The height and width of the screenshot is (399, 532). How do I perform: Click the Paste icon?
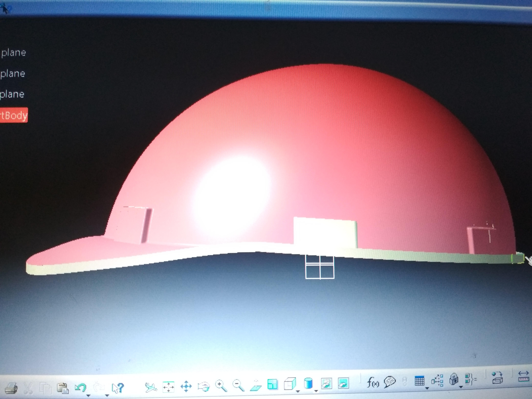pyautogui.click(x=63, y=388)
